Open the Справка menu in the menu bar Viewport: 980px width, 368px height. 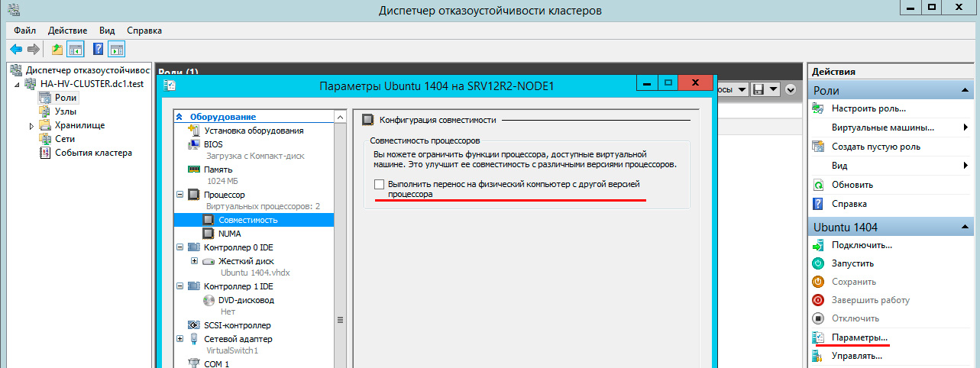144,31
